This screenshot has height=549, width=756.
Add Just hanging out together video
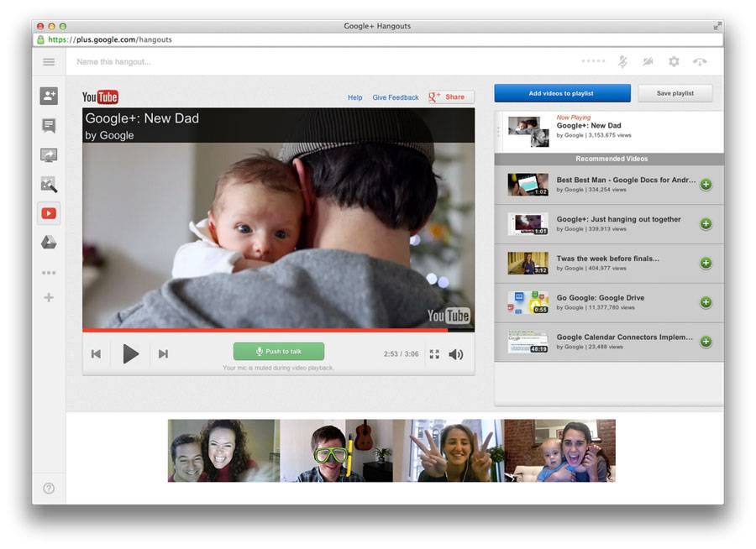(x=706, y=223)
